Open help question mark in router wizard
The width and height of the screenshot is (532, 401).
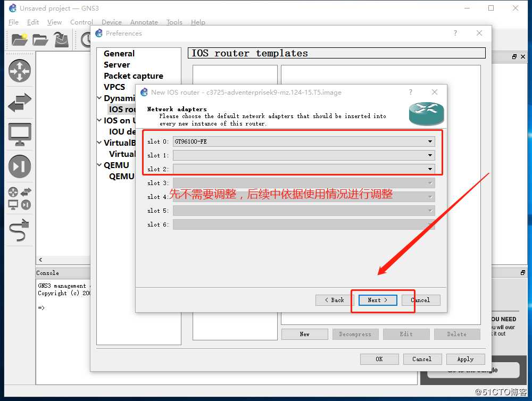tap(411, 93)
